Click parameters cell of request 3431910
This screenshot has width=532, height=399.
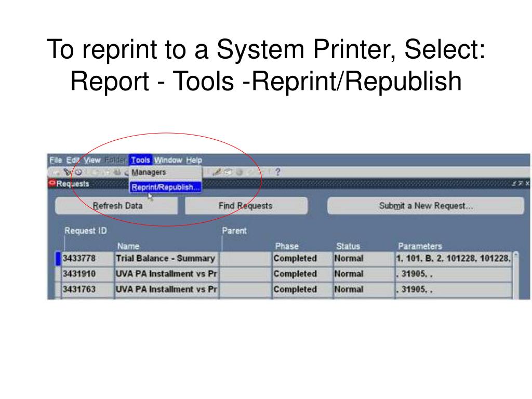point(453,274)
